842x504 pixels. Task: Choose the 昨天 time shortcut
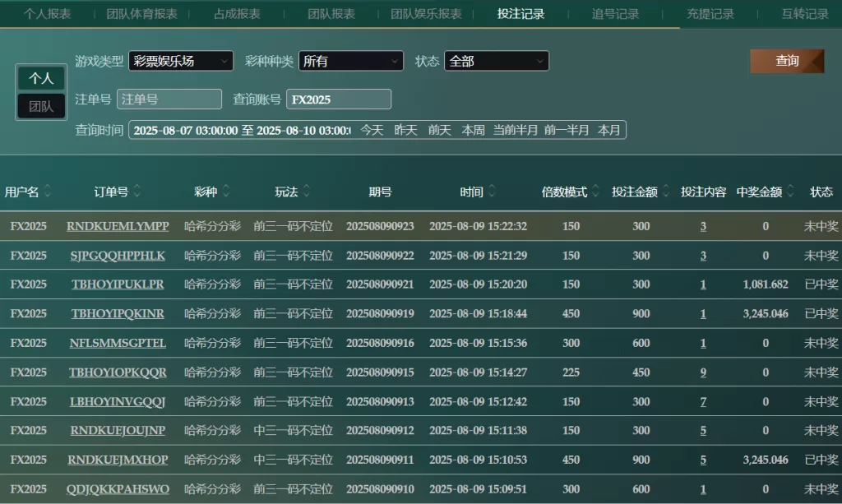405,131
